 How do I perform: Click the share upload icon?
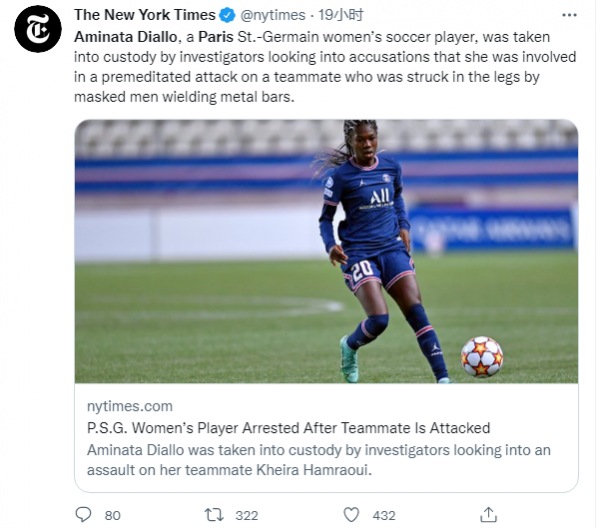click(488, 515)
